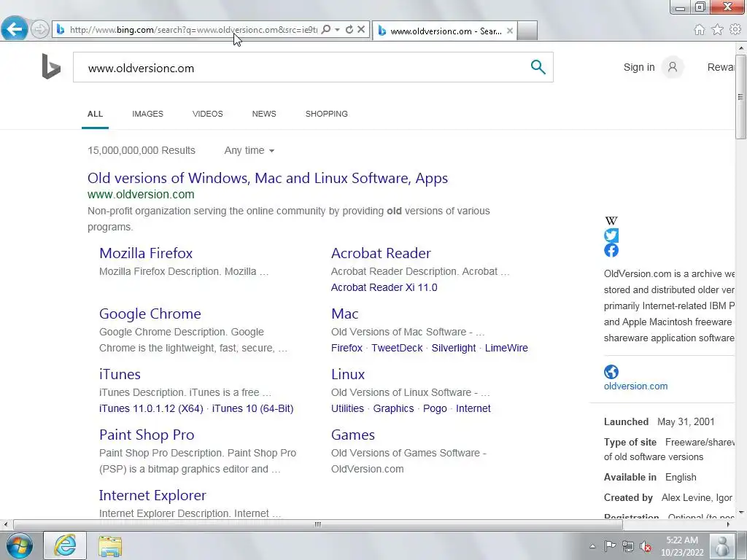
Task: Click the horizontal scrollbar thumb
Action: [x=318, y=524]
